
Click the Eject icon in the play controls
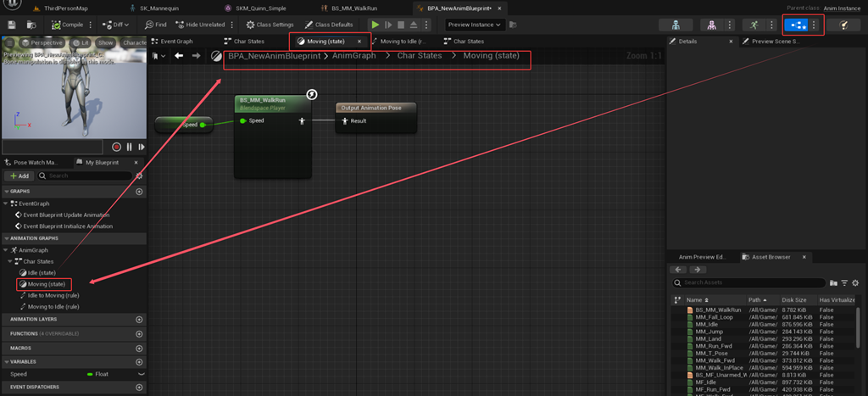click(413, 25)
